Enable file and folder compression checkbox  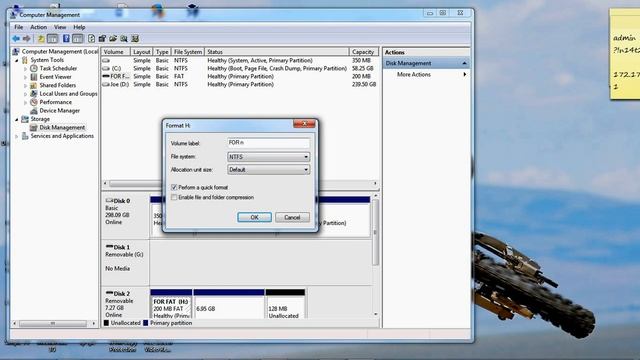coord(174,198)
